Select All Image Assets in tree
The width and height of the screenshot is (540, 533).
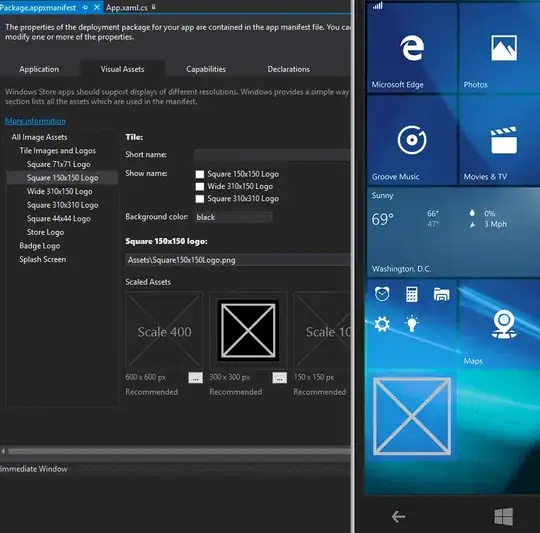40,137
